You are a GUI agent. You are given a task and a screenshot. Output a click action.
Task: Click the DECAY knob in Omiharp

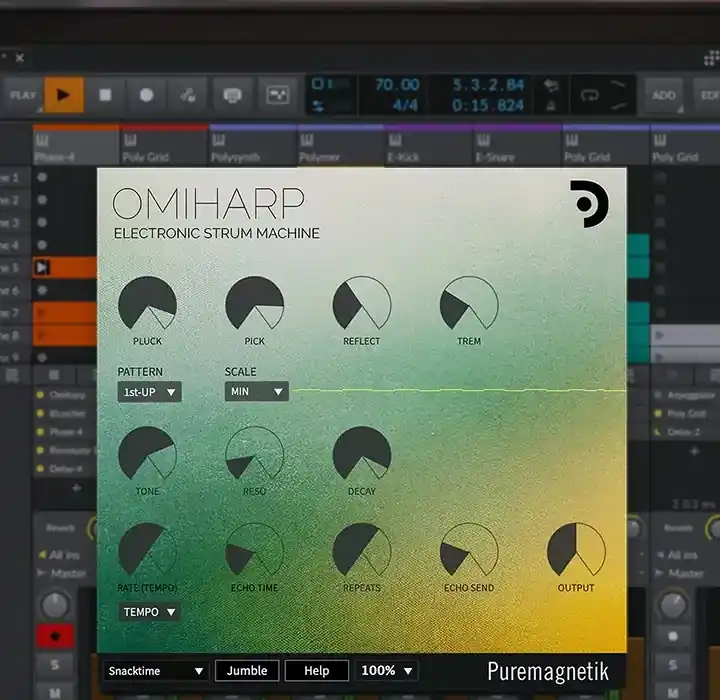tap(362, 454)
